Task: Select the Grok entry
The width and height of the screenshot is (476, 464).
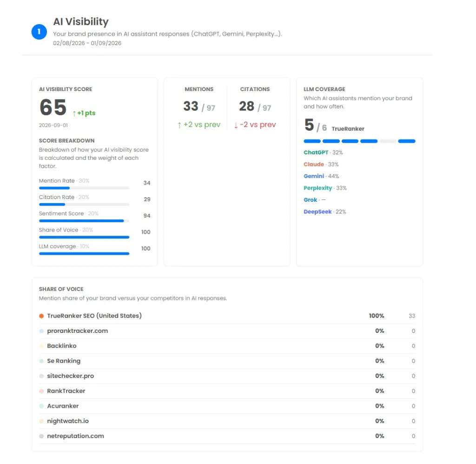Action: 315,200
